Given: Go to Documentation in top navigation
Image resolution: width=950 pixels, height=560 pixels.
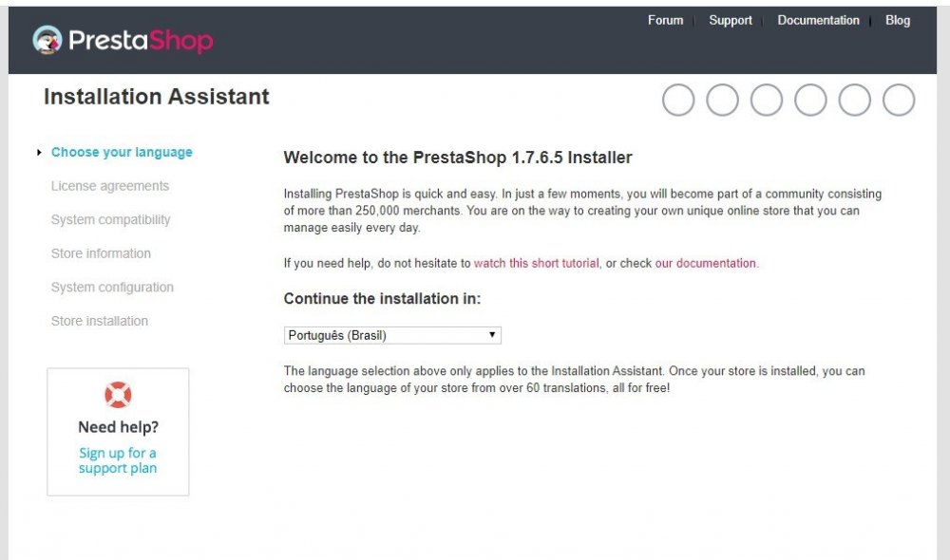Looking at the screenshot, I should pyautogui.click(x=818, y=20).
